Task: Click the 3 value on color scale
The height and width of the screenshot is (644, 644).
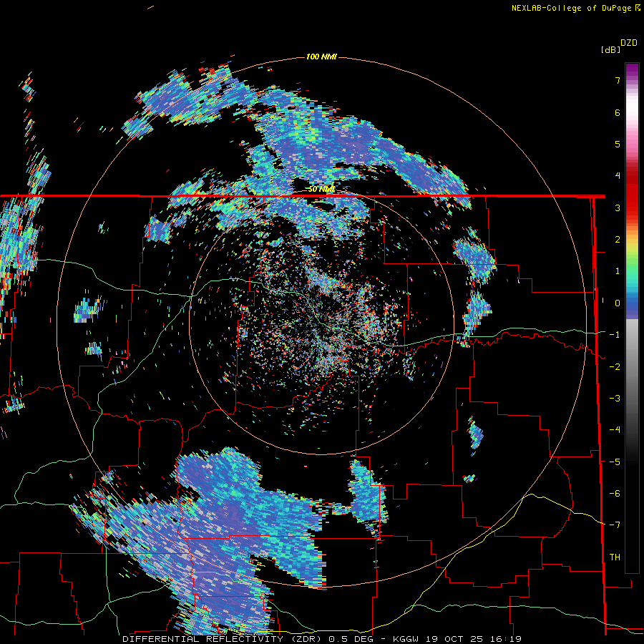Action: click(x=618, y=208)
